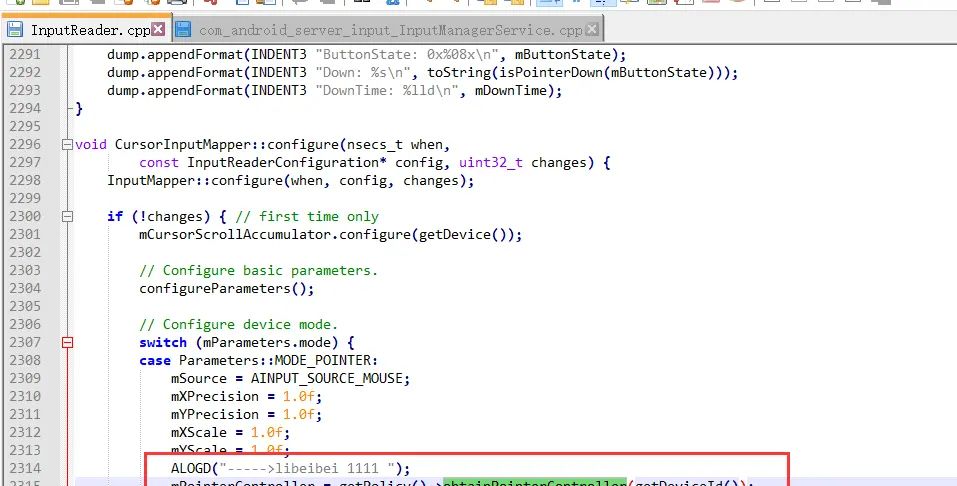Screen dimensions: 957x486
Task: Open the com_android_server_input_InputManagerService.cpp tab
Action: tap(391, 29)
